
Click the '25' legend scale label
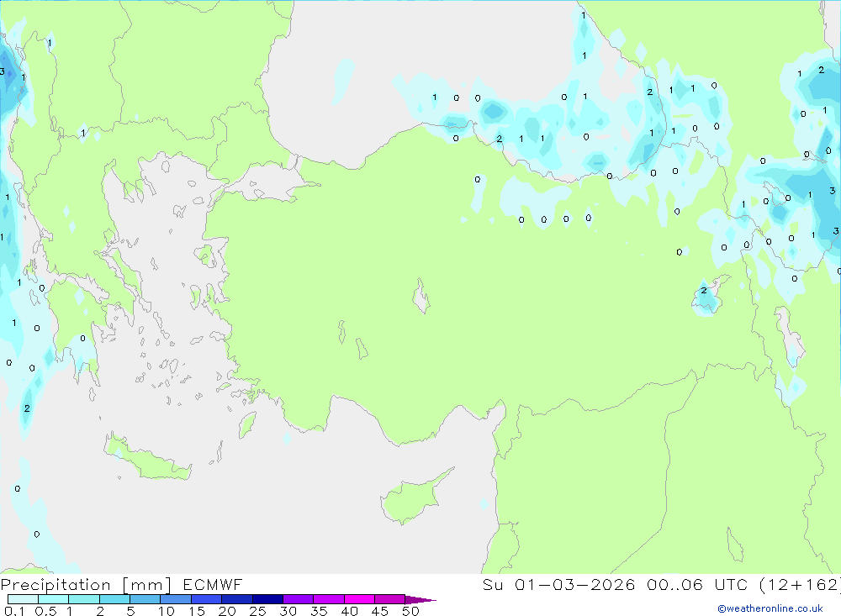[x=257, y=611]
